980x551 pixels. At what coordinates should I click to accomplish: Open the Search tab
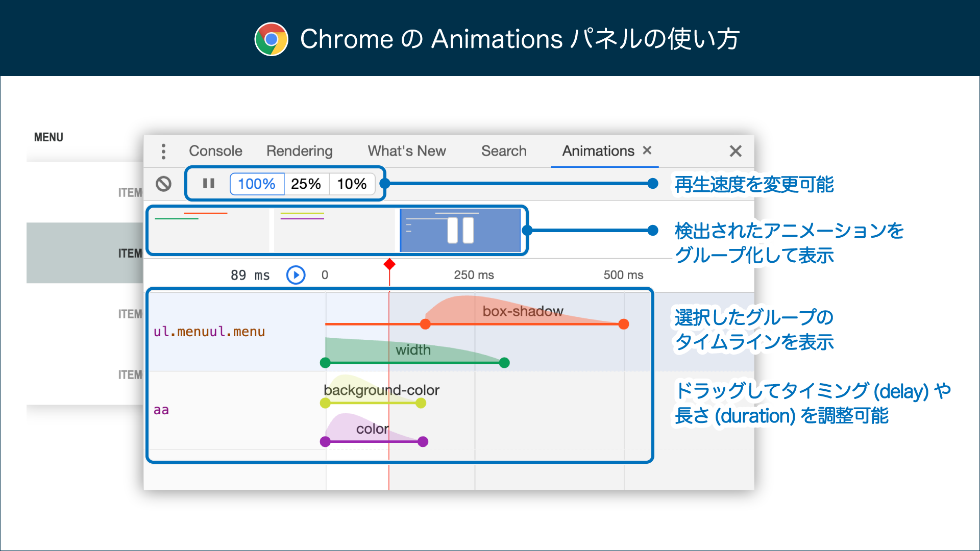[x=504, y=151]
